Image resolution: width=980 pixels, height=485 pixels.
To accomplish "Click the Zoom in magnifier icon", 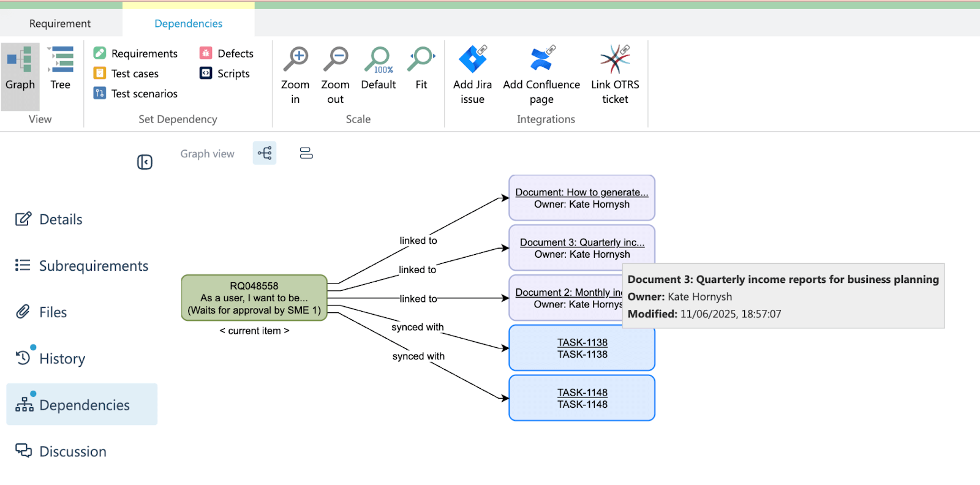I will tap(295, 59).
